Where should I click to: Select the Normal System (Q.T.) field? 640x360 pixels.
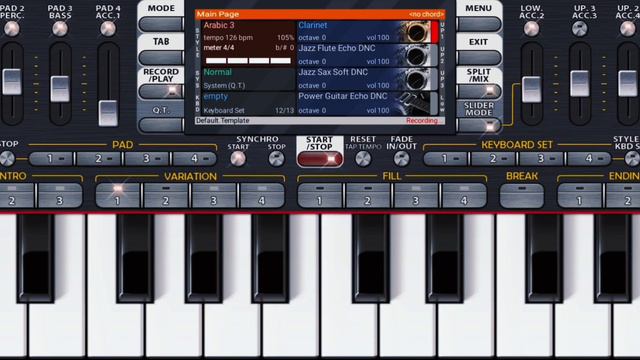coord(249,79)
